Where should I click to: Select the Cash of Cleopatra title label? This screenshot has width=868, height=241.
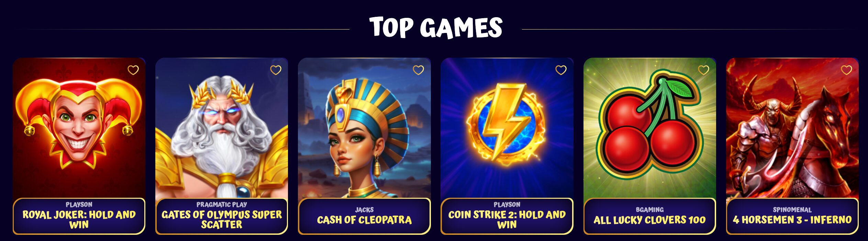point(364,220)
